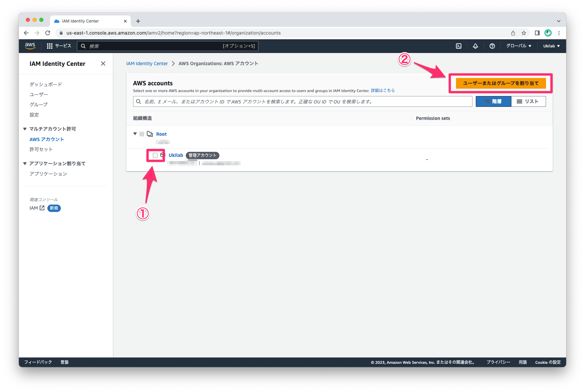The width and height of the screenshot is (585, 392).
Task: Open the Ukilab account dropdown
Action: click(551, 46)
